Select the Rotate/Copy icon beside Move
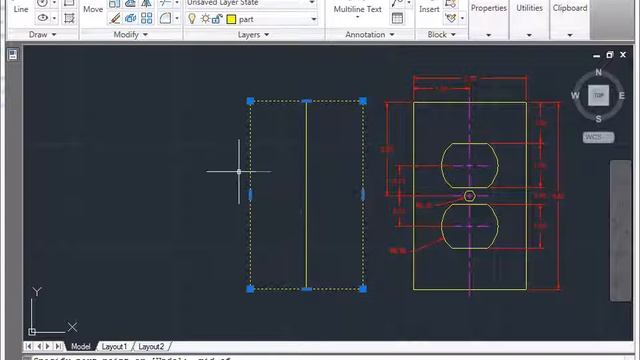Screen dimensions: 640x360 click(131, 3)
